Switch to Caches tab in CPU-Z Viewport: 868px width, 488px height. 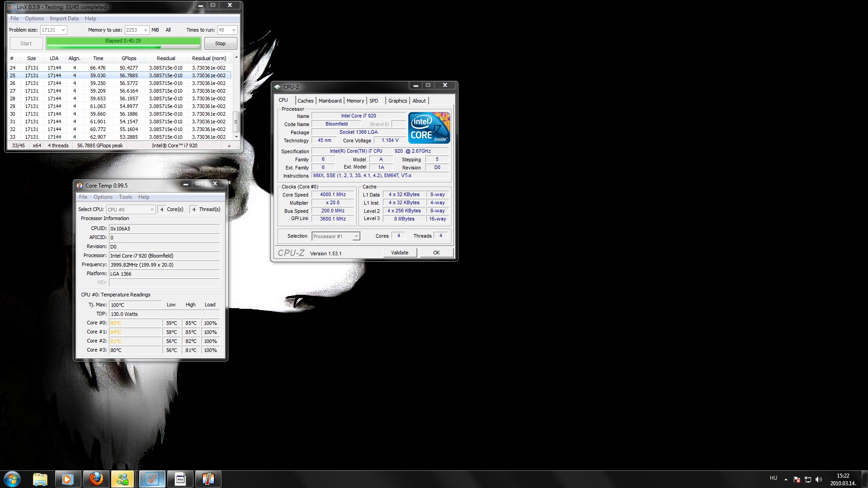coord(306,101)
